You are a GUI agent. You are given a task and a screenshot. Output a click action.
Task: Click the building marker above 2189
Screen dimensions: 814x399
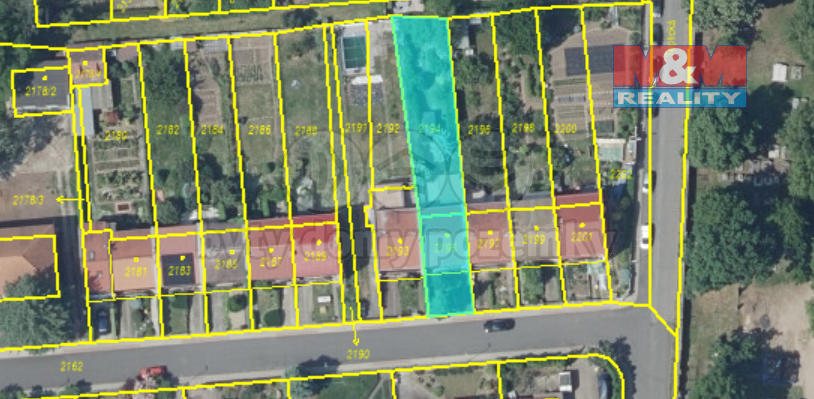318,242
